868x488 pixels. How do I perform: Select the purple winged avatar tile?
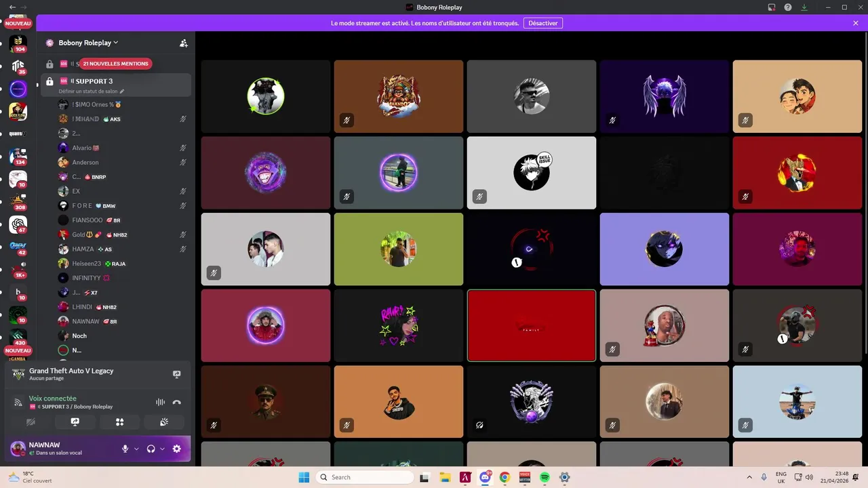coord(665,96)
